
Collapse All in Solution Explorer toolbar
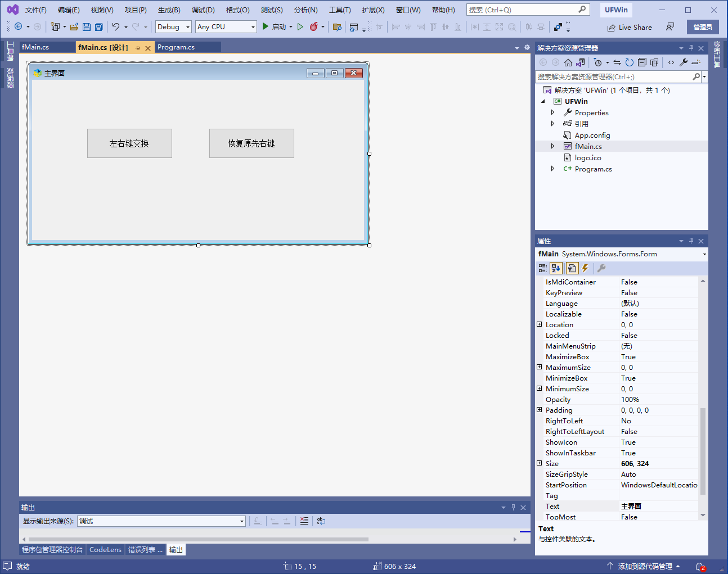click(642, 62)
